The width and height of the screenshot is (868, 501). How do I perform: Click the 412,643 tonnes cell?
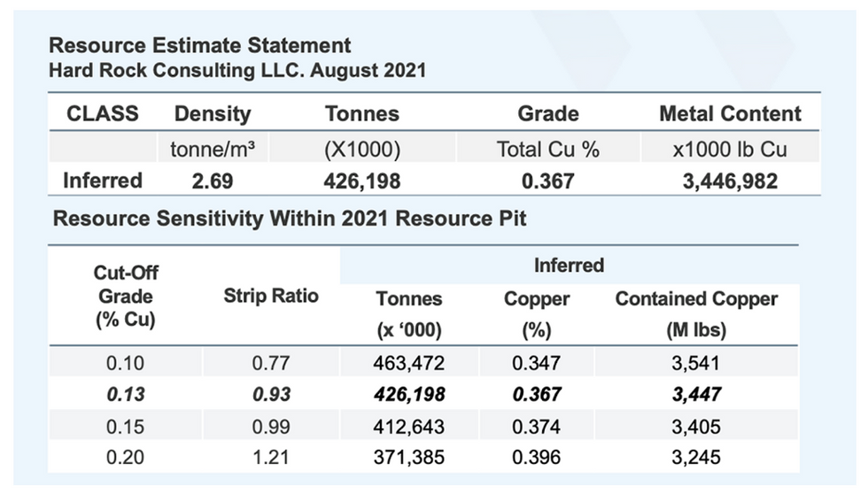pos(409,427)
